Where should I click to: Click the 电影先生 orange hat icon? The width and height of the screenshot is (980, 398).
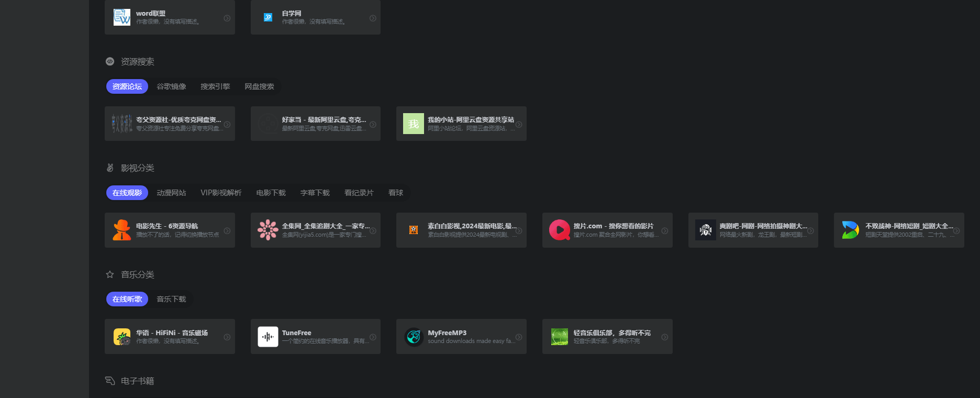pos(122,230)
